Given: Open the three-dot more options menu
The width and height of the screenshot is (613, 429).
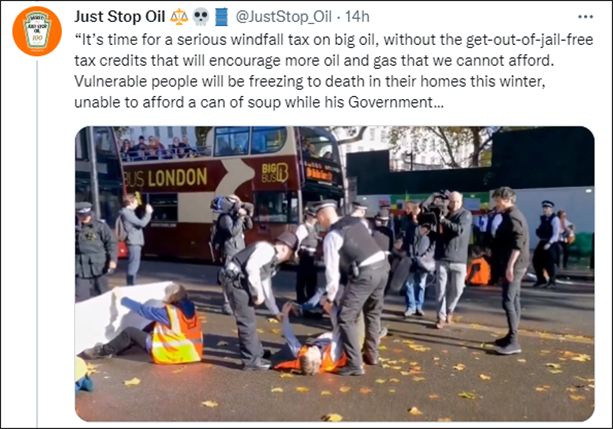Looking at the screenshot, I should 585,17.
